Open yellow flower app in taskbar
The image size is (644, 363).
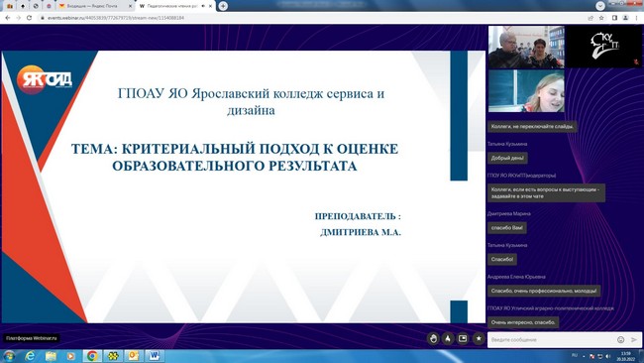113,356
